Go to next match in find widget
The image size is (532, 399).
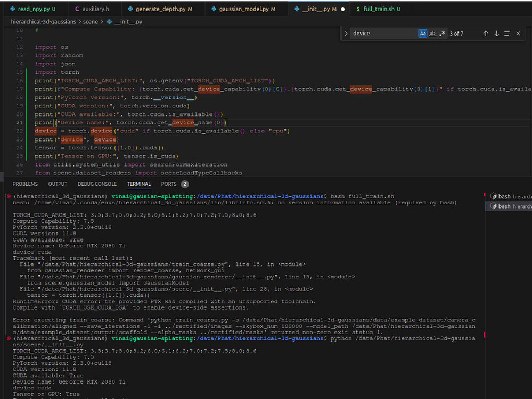[496, 34]
